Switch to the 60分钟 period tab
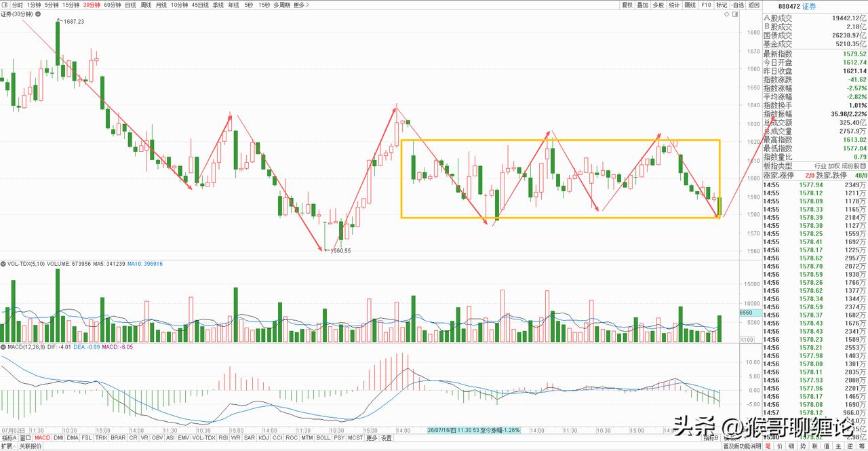Image resolution: width=868 pixels, height=451 pixels. pos(113,5)
